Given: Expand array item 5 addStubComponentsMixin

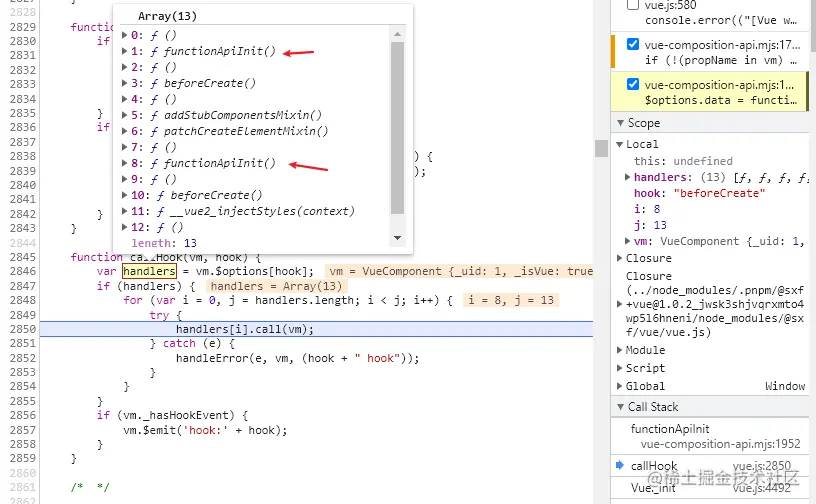Looking at the screenshot, I should tap(124, 115).
